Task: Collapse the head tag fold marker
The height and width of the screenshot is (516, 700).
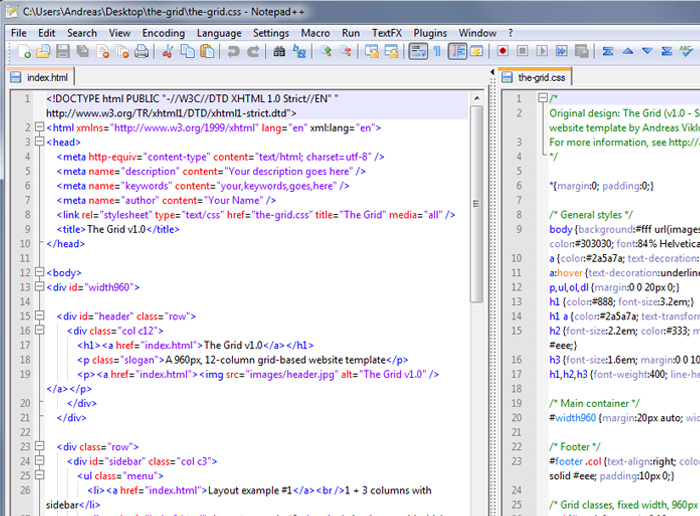Action: point(40,143)
